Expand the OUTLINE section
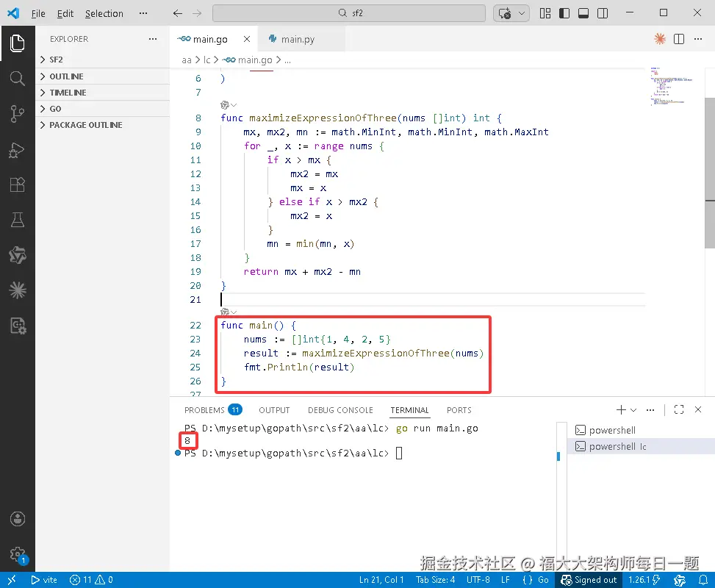Viewport: 715px width, 588px height. (102, 76)
